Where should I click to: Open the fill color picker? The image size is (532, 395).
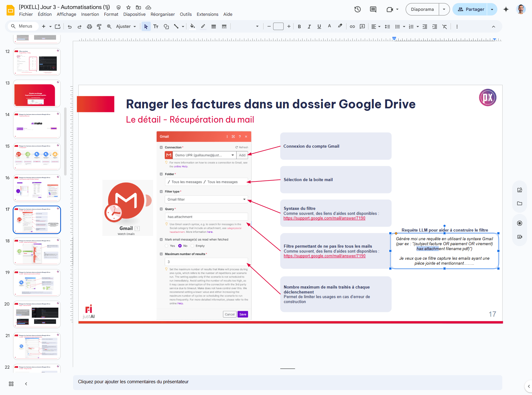click(193, 27)
